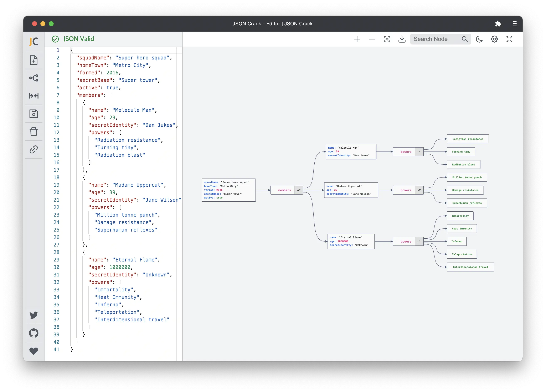Download the graph using the download icon
The height and width of the screenshot is (392, 546).
point(402,39)
